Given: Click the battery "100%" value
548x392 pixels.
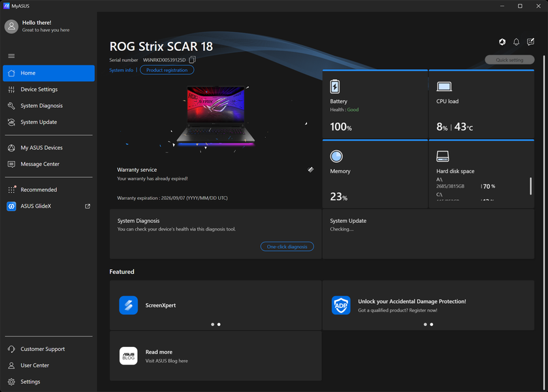Looking at the screenshot, I should pyautogui.click(x=341, y=127).
